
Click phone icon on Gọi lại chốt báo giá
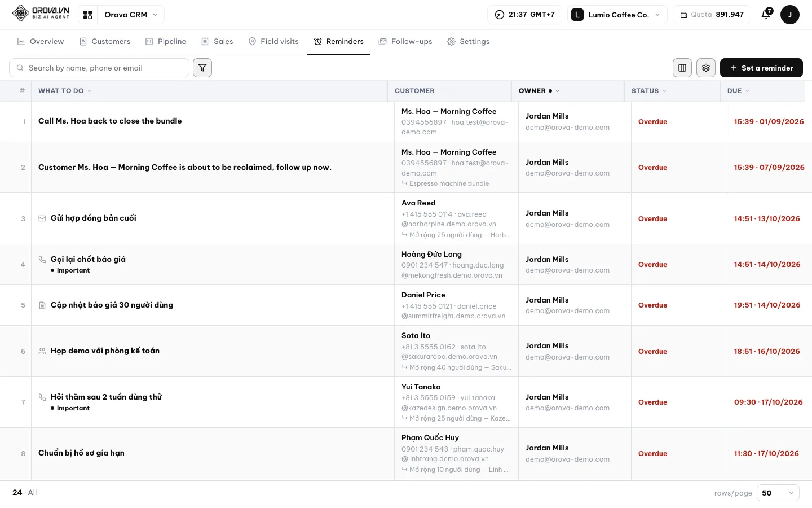point(42,260)
